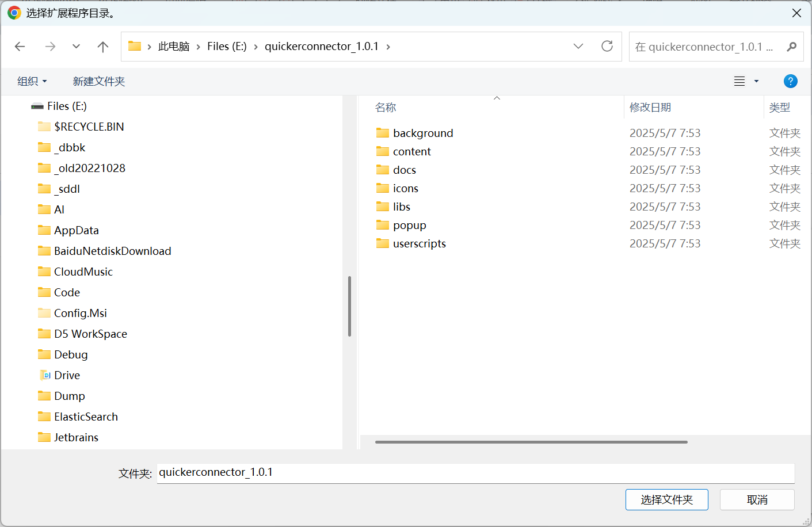
Task: Select the icons folder
Action: [x=406, y=188]
